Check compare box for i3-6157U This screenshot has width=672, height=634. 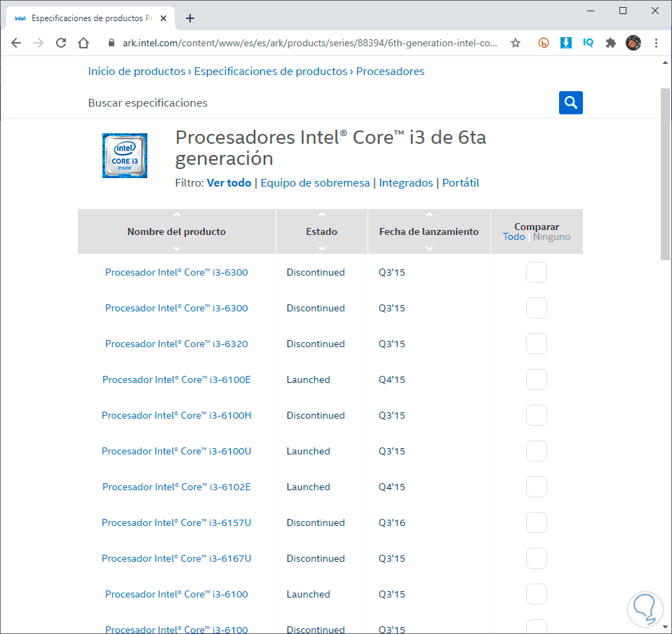pos(536,522)
